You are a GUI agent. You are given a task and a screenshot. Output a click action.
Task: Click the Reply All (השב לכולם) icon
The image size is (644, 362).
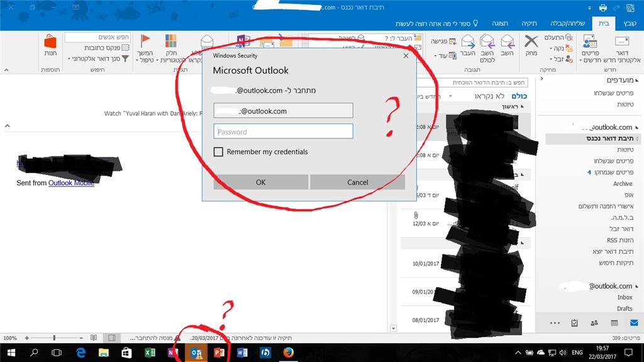tap(487, 42)
